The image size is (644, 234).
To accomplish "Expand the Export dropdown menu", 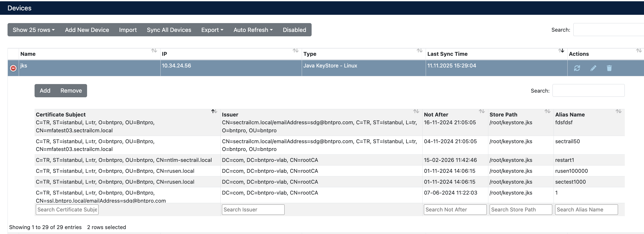I will click(x=212, y=30).
